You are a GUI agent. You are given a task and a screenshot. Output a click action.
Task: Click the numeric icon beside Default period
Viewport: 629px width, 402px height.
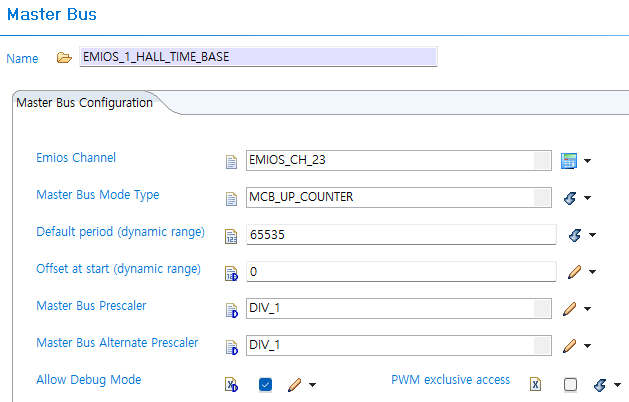click(231, 236)
